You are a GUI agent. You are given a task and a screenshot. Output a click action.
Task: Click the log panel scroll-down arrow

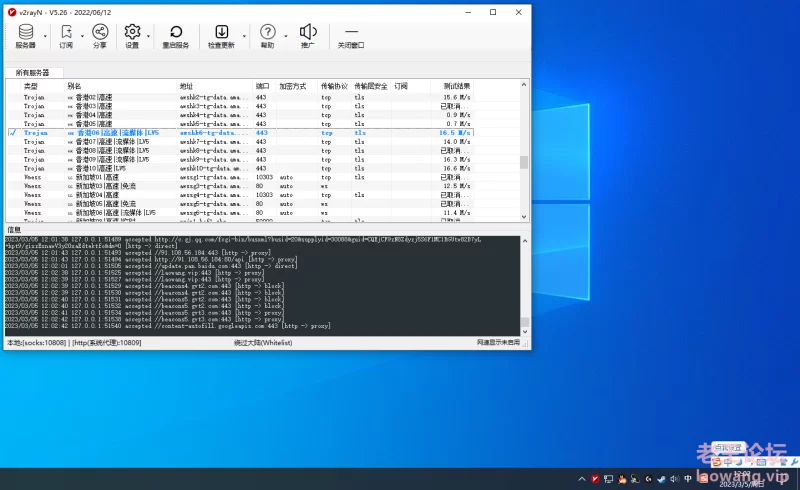click(524, 331)
